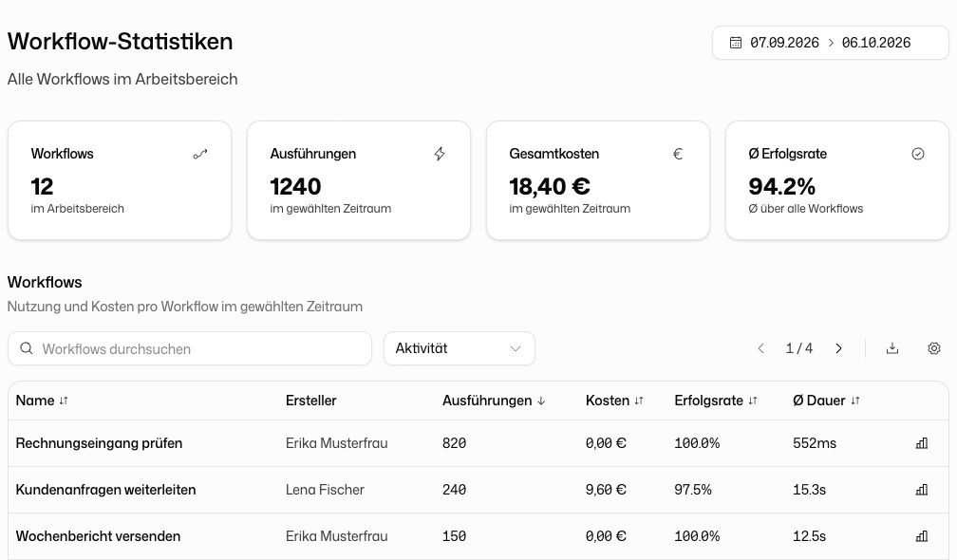Click the page indicator 1 / 4
Viewport: 957px width, 560px height.
point(799,348)
